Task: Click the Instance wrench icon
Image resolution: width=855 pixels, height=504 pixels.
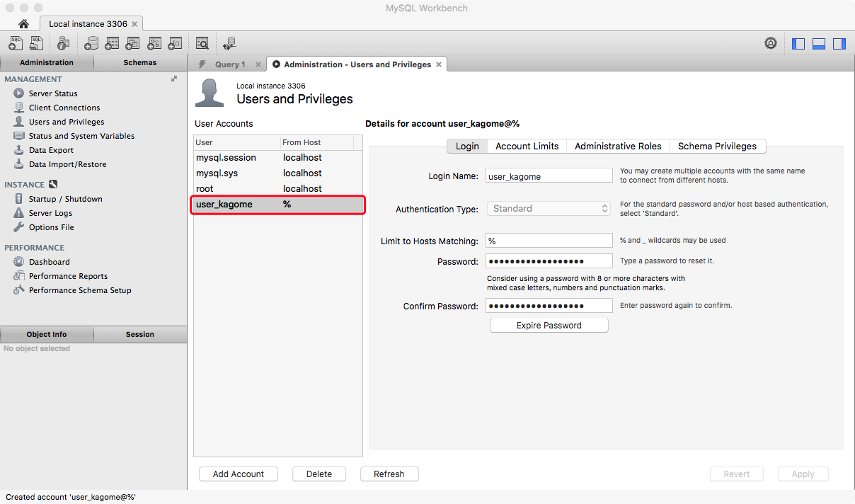Action: pos(53,184)
